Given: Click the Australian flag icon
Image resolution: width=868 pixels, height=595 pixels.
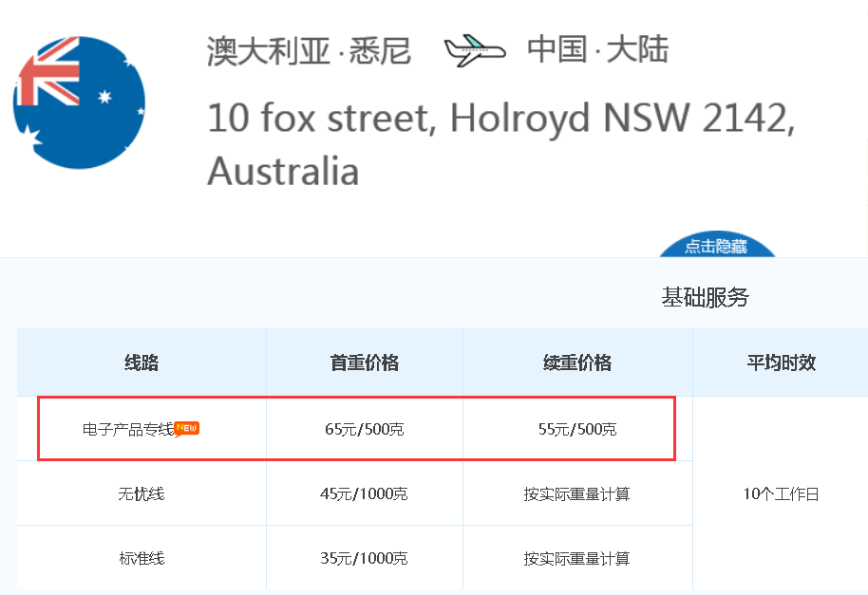Looking at the screenshot, I should [x=79, y=102].
